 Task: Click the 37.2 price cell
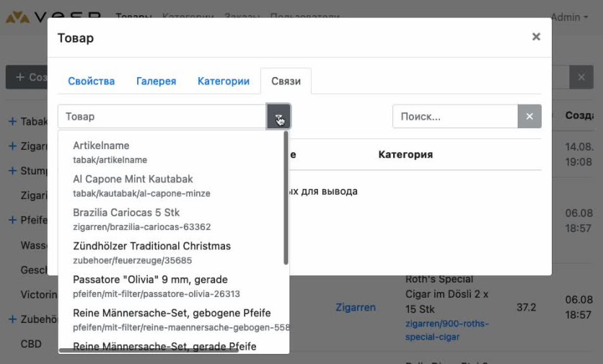click(x=526, y=307)
